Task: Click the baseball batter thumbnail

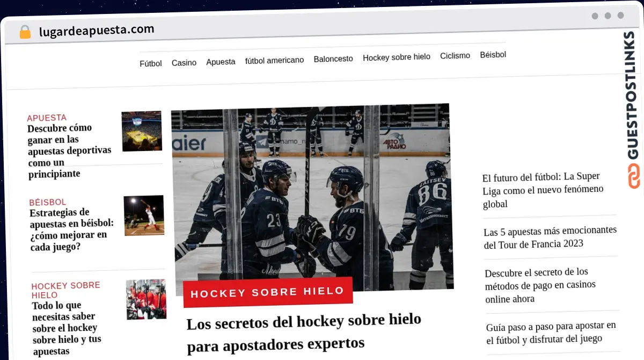Action: (x=144, y=215)
